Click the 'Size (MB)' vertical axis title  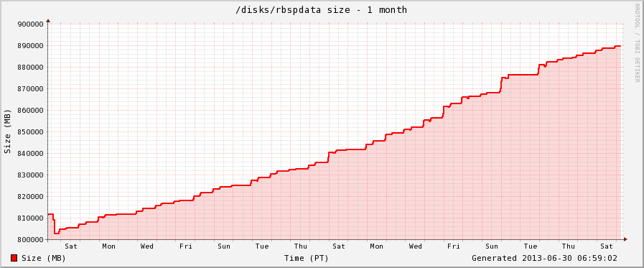click(7, 131)
